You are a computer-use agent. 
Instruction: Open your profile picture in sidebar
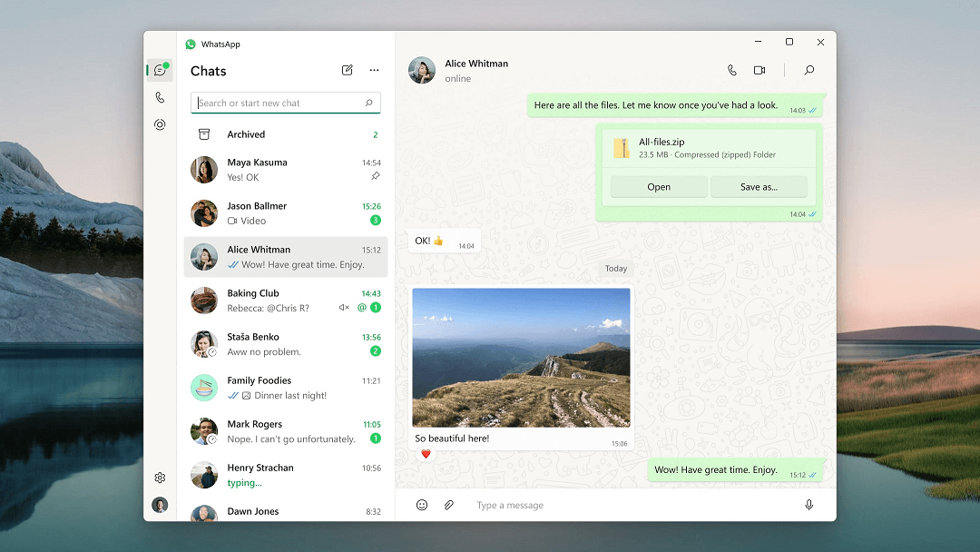[160, 505]
